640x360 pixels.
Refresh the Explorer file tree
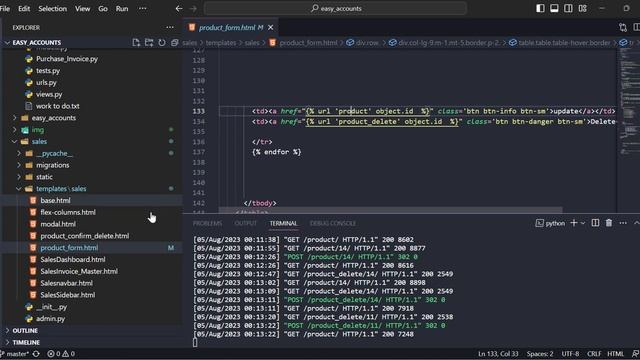[x=162, y=42]
